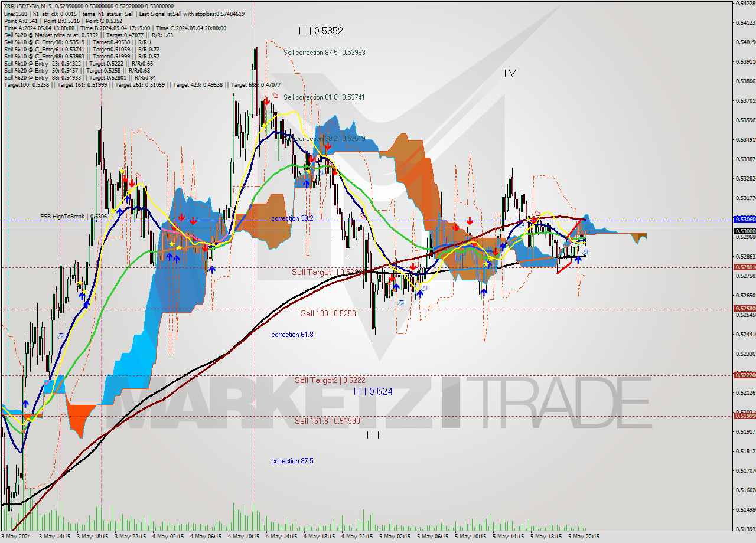This screenshot has height=543, width=756.
Task: Select the 'Sell correction 61.8 | 0.53741' label
Action: click(324, 97)
